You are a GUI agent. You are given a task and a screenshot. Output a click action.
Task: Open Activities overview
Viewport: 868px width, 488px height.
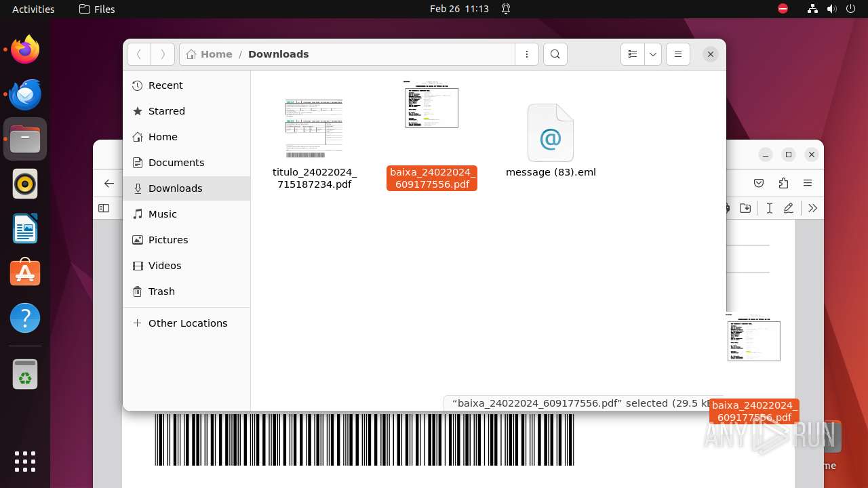(x=33, y=9)
